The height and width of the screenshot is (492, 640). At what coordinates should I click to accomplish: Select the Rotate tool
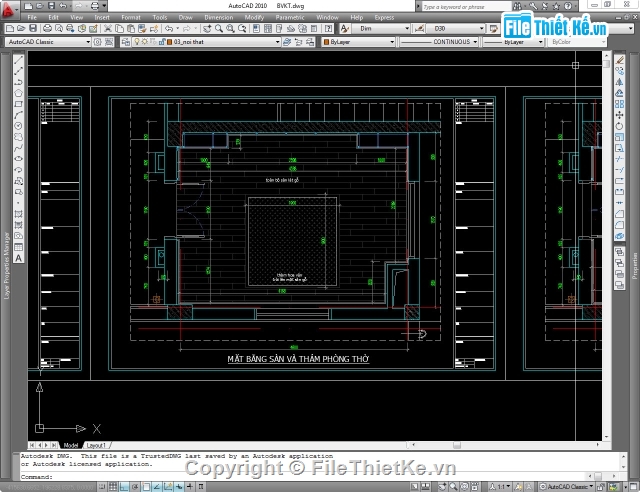619,126
